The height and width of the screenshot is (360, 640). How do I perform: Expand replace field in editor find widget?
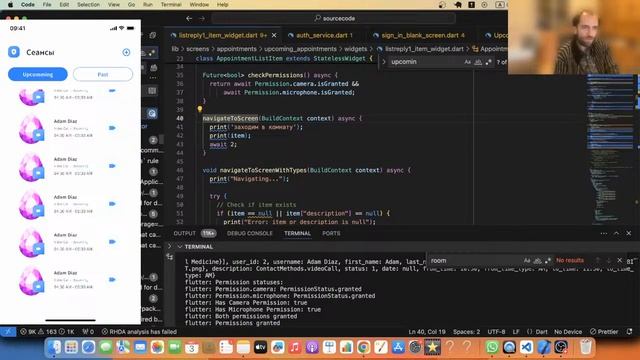384,62
